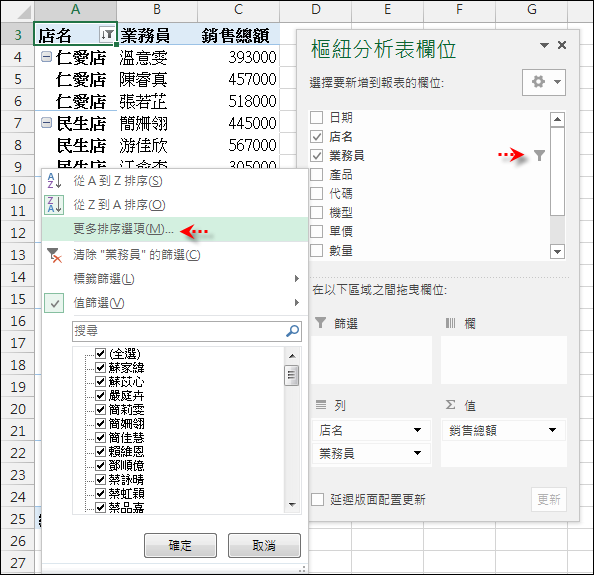Viewport: 594px width, 575px height.
Task: Click the filter list scroll-down arrow
Action: coord(292,505)
